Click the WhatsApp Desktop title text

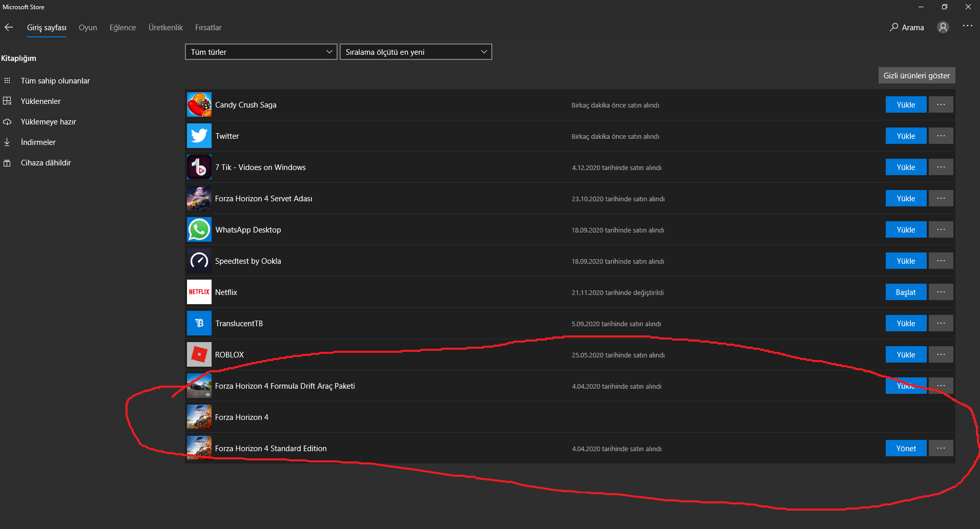pos(248,230)
